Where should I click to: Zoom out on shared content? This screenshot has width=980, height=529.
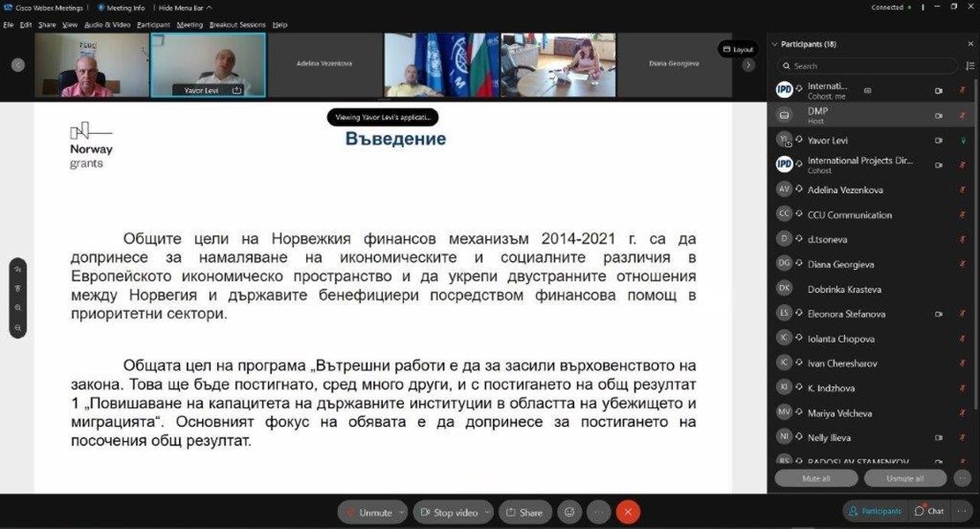(x=19, y=327)
